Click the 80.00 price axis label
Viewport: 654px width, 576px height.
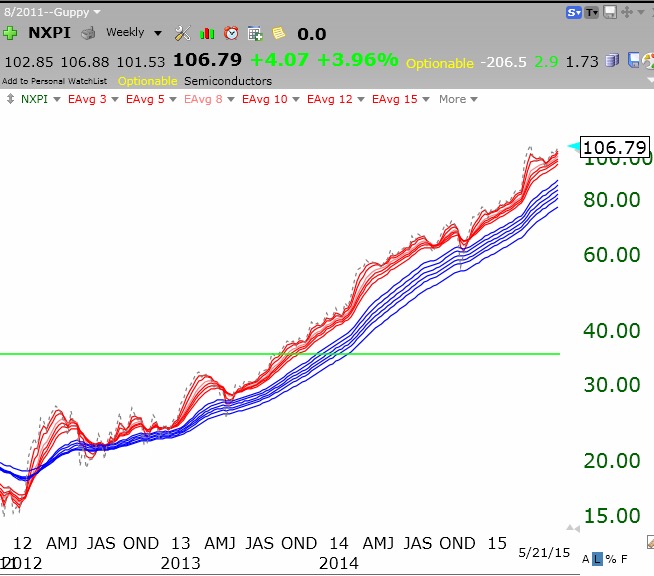click(611, 200)
